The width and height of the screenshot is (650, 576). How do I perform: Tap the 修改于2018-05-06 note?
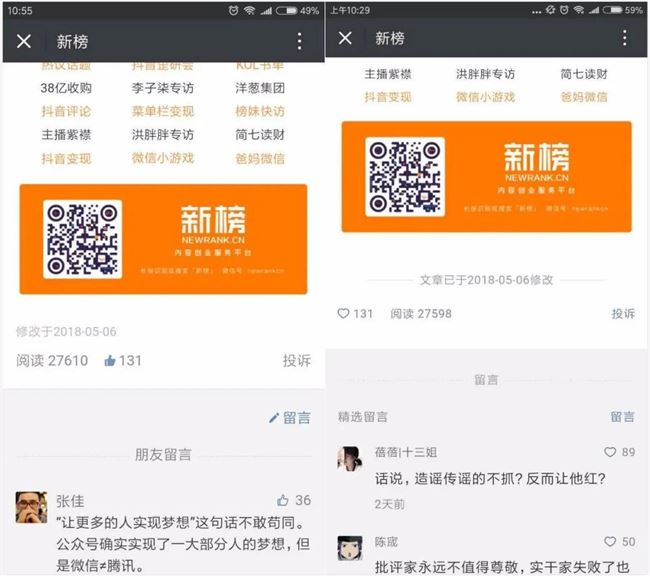click(66, 331)
